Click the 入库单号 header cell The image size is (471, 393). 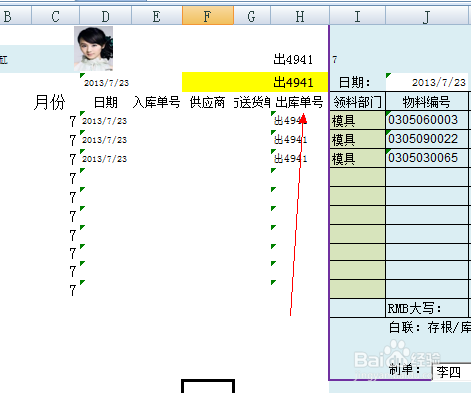[x=157, y=102]
